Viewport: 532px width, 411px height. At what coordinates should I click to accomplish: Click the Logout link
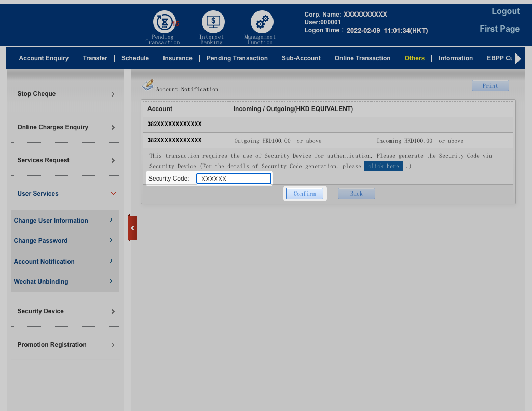505,11
